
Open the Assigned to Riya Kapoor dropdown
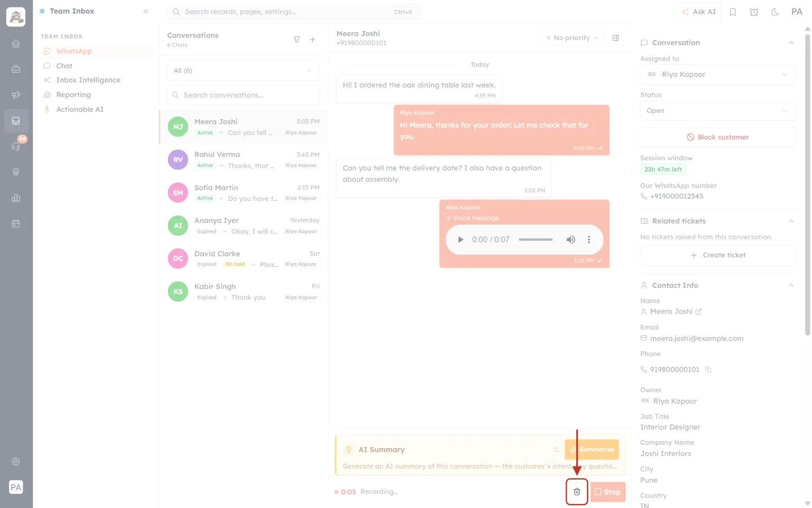pos(717,75)
